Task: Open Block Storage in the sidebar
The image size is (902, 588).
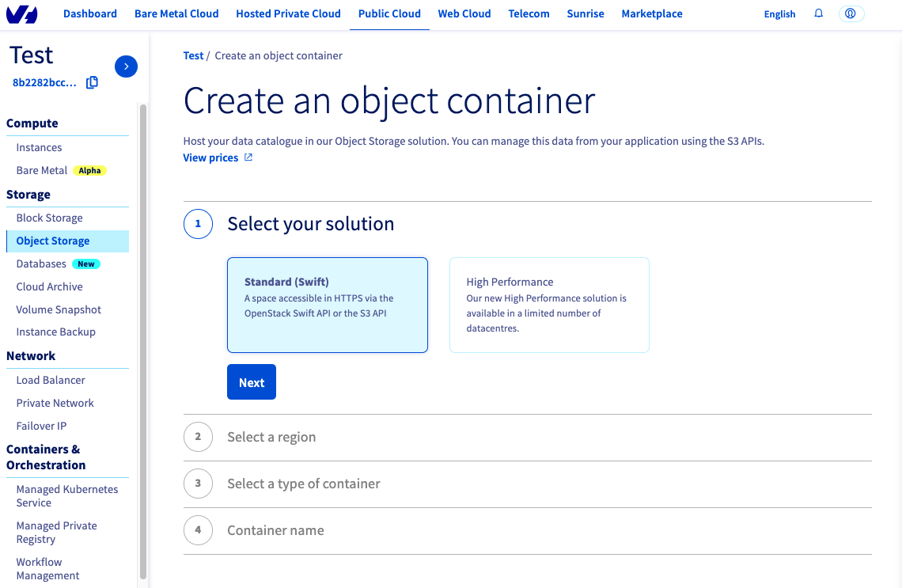Action: click(x=49, y=218)
